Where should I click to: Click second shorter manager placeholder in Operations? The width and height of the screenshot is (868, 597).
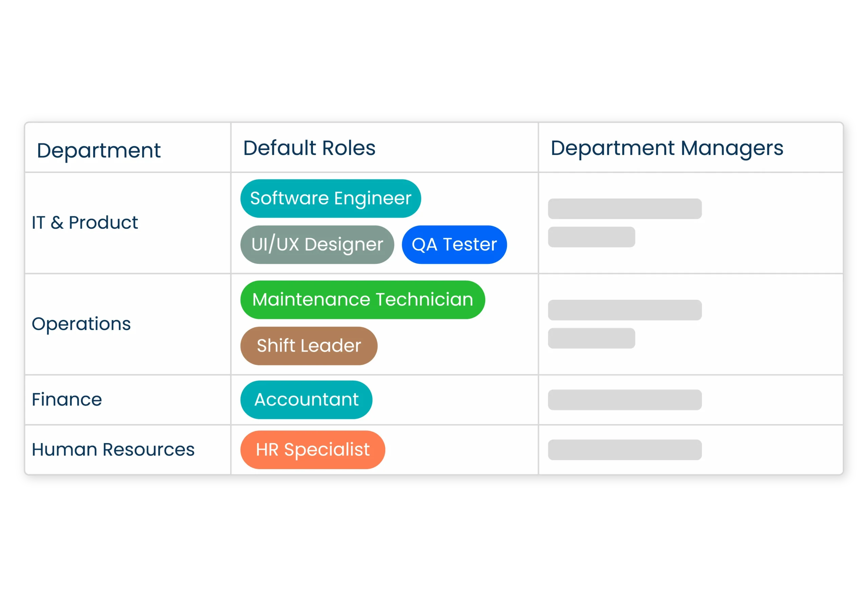pos(591,338)
